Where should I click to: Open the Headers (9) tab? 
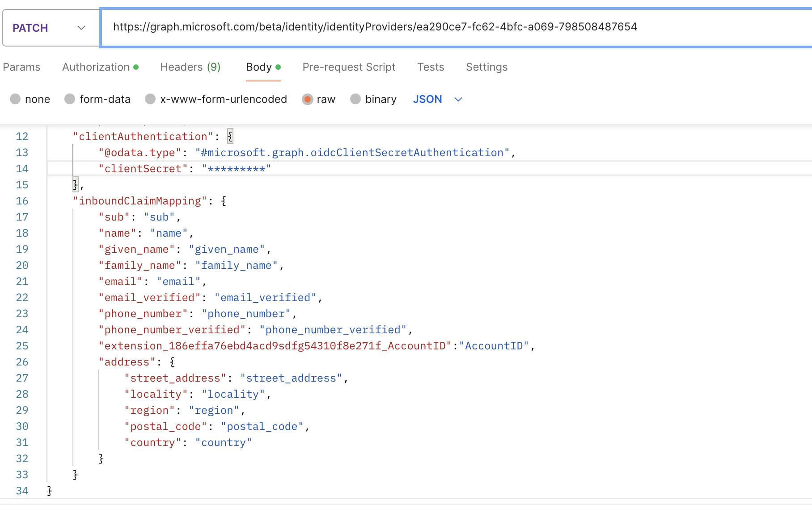(190, 67)
